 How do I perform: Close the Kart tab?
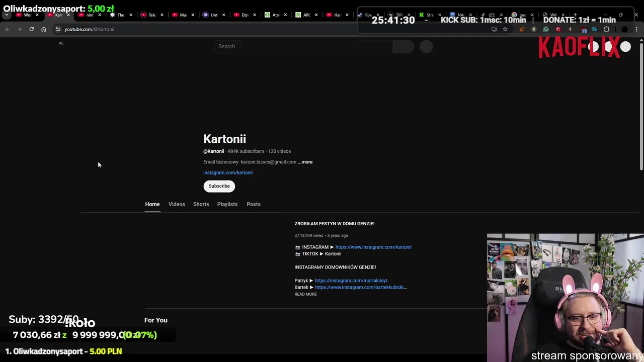(x=68, y=15)
